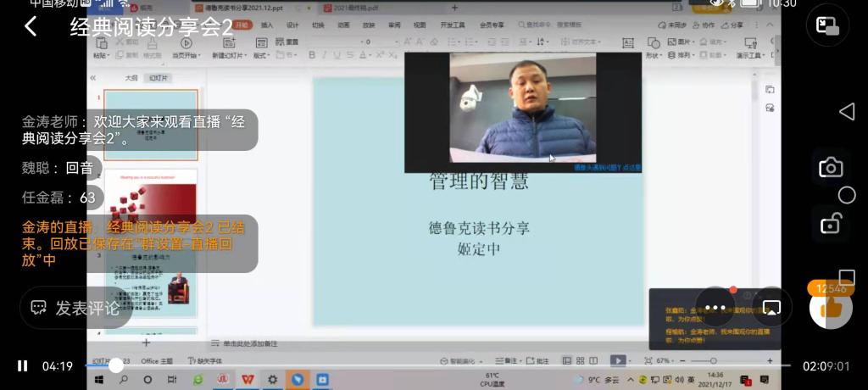Toggle the screen rotation lock icon
868x390 pixels.
(831, 224)
